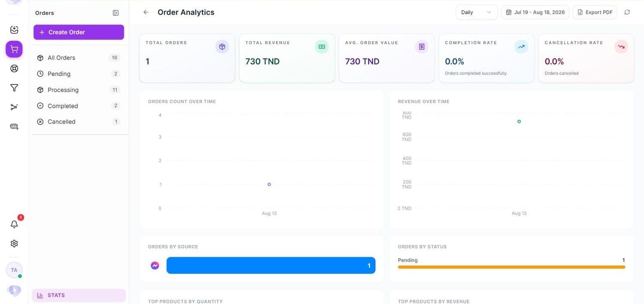Viewport: 644px width, 304px height.
Task: Select the Completed orders filter
Action: [x=79, y=106]
